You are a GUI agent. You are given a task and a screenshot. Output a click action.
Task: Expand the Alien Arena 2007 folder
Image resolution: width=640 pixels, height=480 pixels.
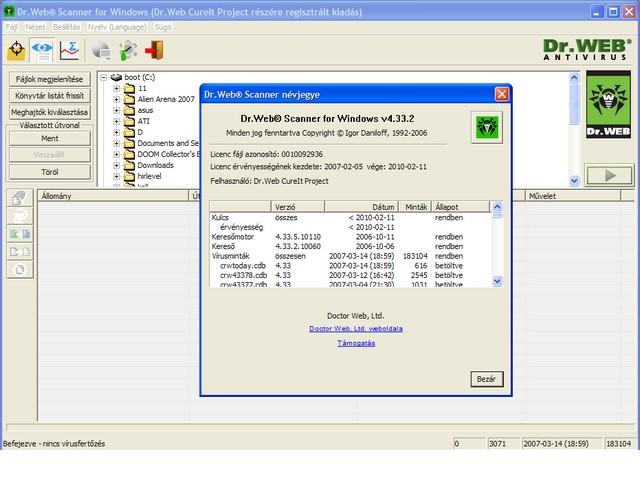[x=116, y=99]
